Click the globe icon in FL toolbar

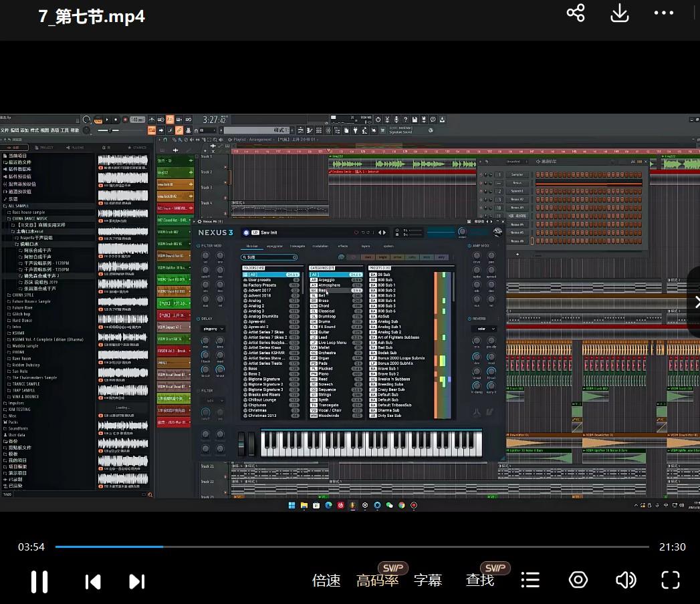431,130
